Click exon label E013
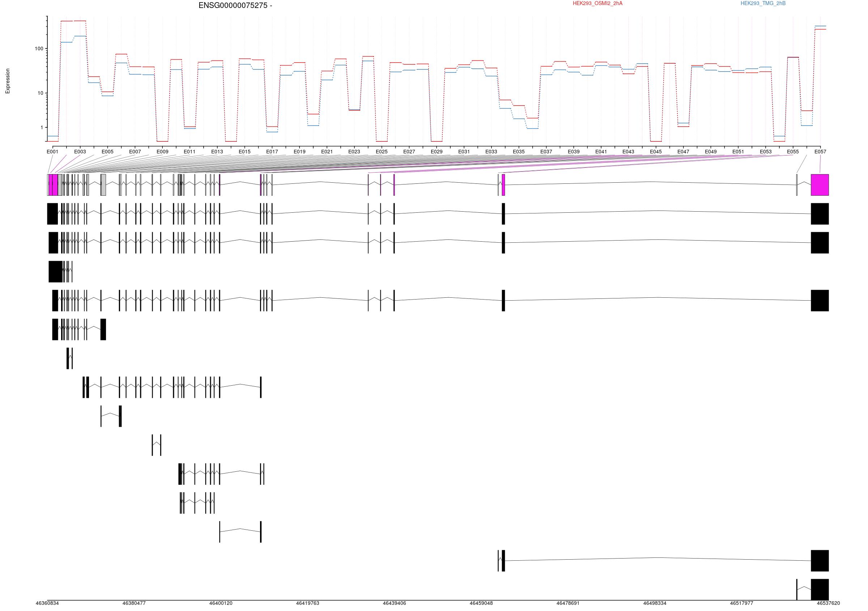The height and width of the screenshot is (611, 868). [217, 152]
